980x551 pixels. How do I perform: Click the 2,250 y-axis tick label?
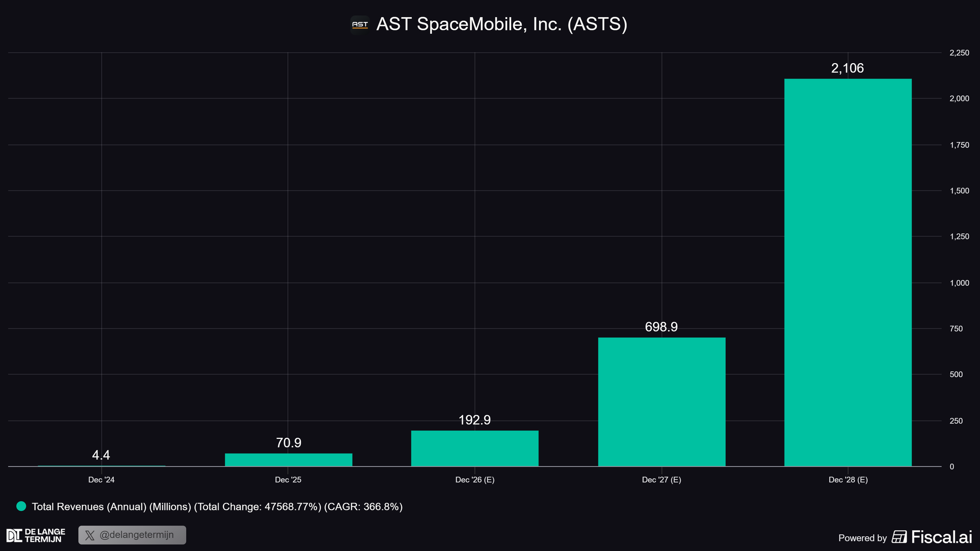click(959, 53)
